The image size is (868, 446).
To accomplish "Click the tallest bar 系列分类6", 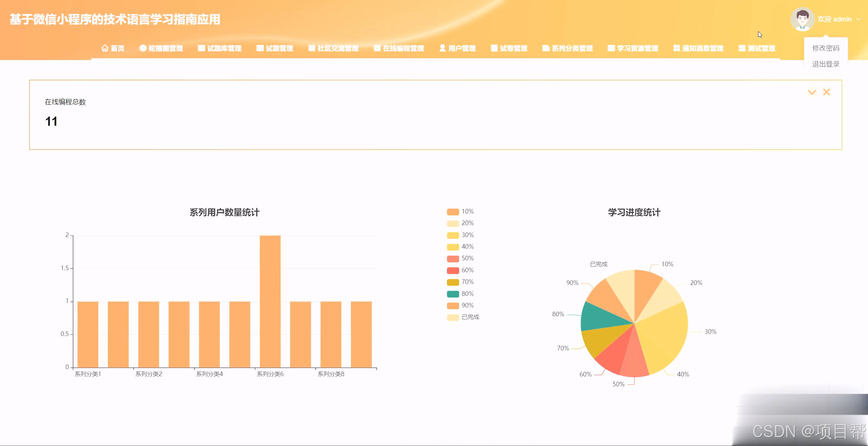I will tap(270, 301).
